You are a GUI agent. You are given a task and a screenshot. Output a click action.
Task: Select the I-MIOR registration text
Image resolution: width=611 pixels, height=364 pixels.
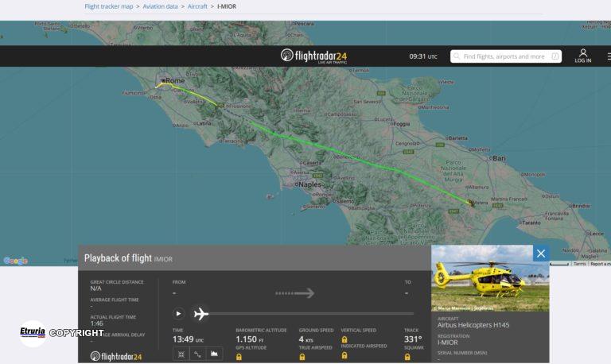(448, 343)
